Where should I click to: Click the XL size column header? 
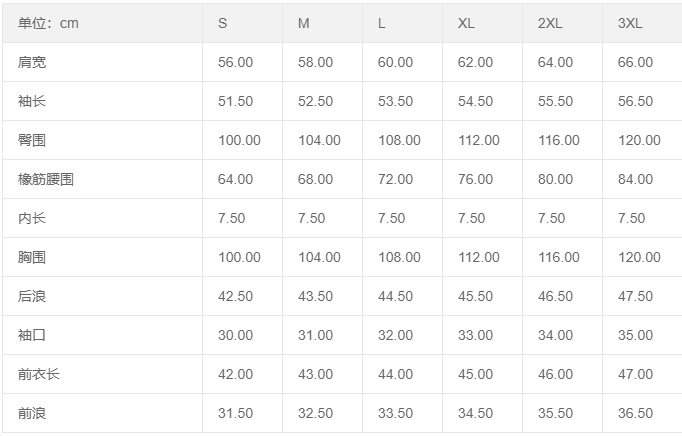pyautogui.click(x=466, y=23)
